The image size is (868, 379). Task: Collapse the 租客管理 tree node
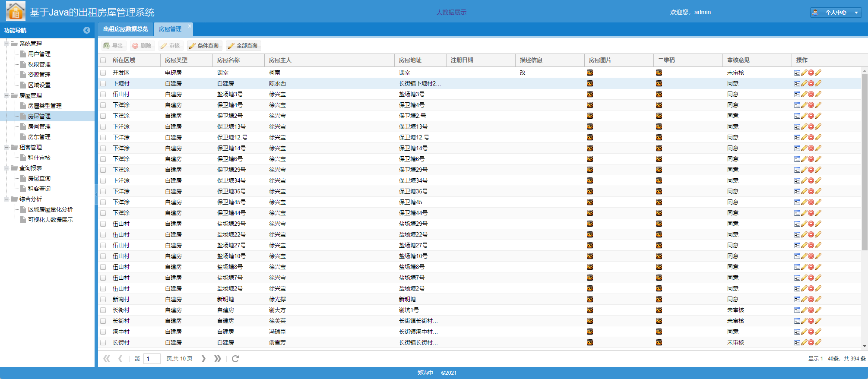coord(6,147)
